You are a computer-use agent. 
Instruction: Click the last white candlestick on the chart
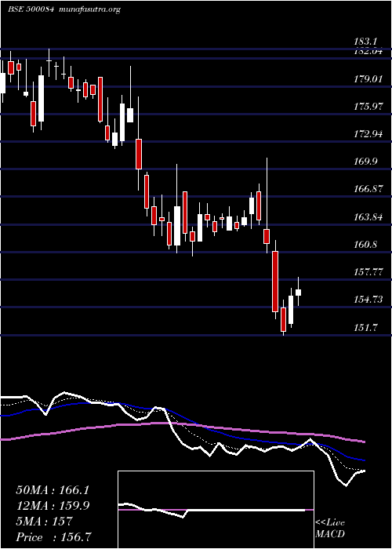pos(298,293)
